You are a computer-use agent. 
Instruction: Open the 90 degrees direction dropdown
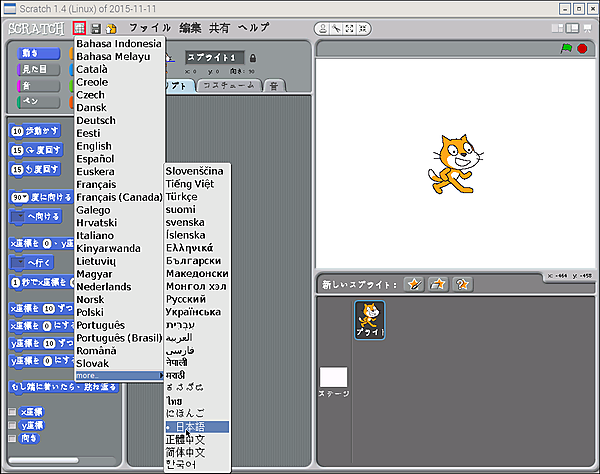click(24, 198)
